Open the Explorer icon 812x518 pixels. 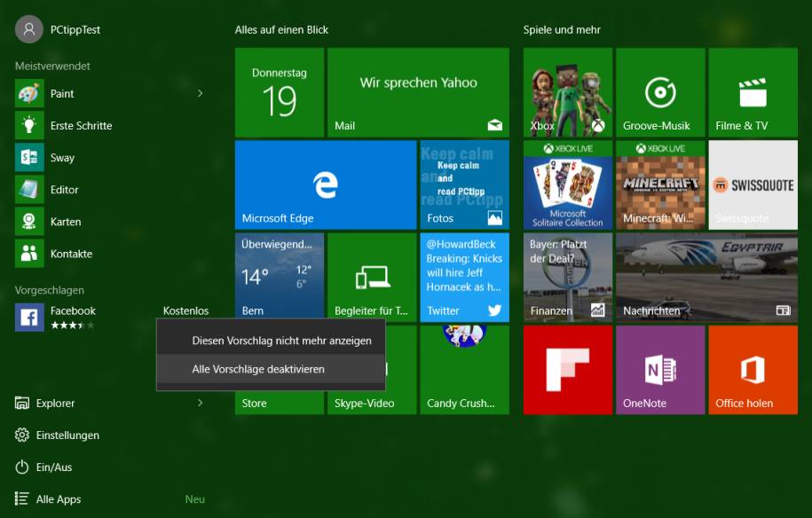(x=22, y=403)
